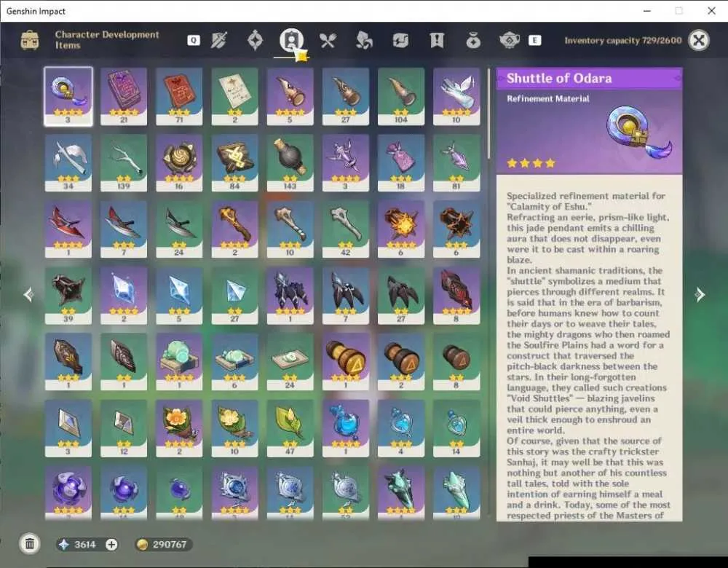The width and height of the screenshot is (728, 568).
Task: Click the item grid scrollbar
Action: point(488,114)
